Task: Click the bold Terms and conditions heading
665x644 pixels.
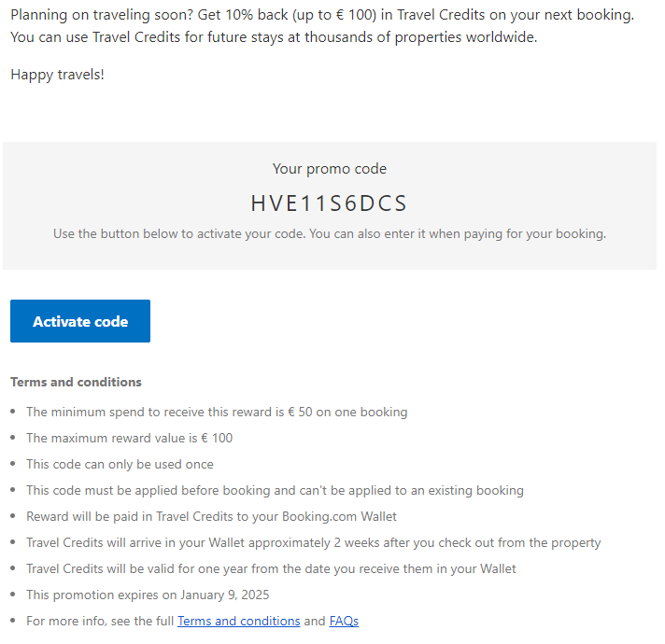Action: click(x=76, y=382)
